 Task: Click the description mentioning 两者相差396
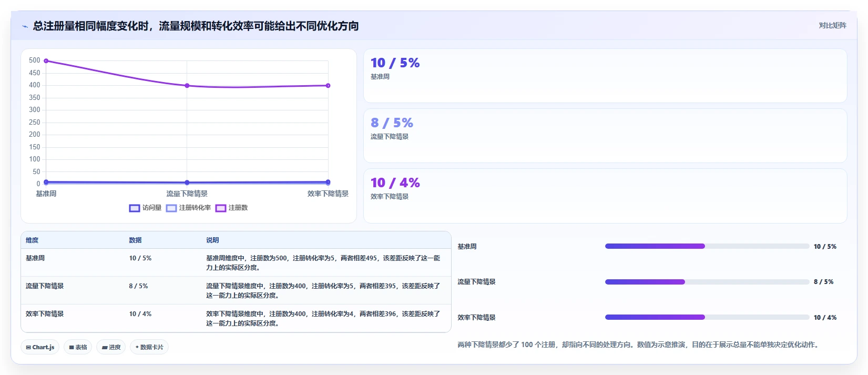323,319
